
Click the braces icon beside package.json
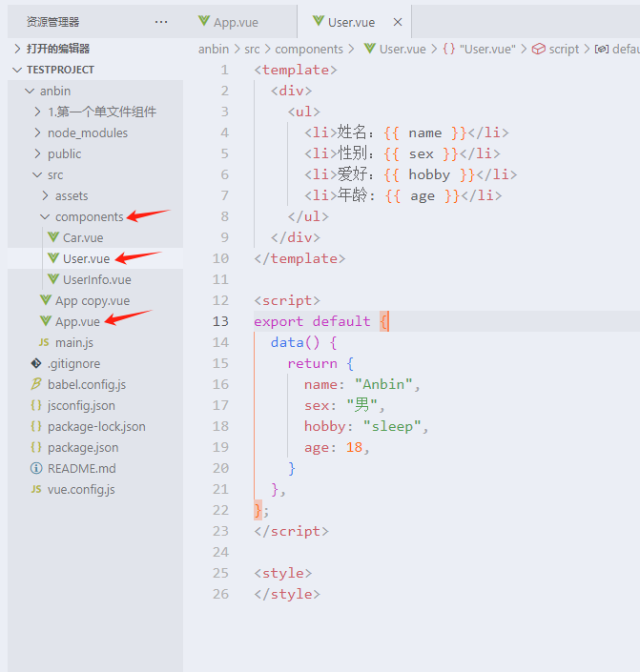pos(36,447)
